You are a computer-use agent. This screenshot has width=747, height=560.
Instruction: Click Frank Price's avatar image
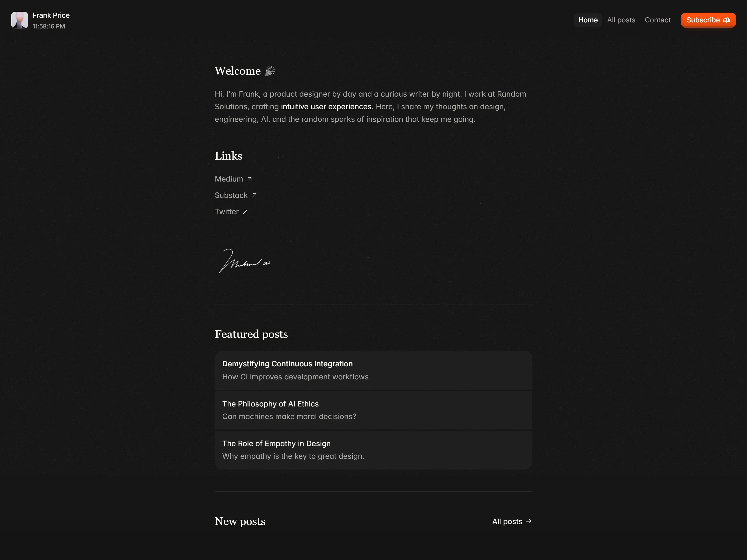click(x=20, y=20)
